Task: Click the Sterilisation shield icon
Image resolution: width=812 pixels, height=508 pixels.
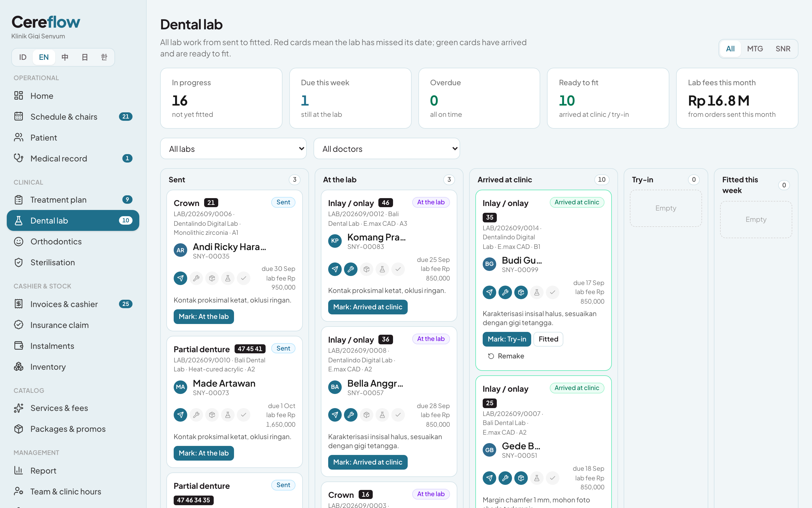Action: [x=18, y=262]
